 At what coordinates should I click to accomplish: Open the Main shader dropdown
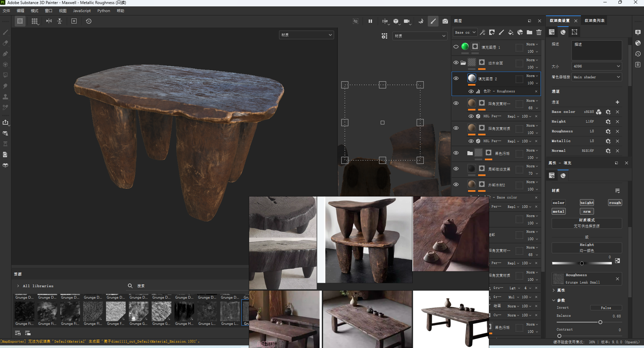(597, 77)
